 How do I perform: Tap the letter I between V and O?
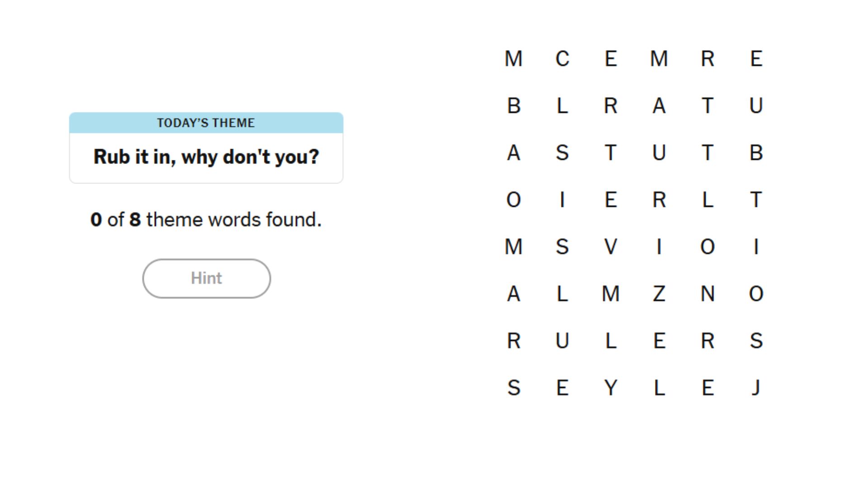659,247
